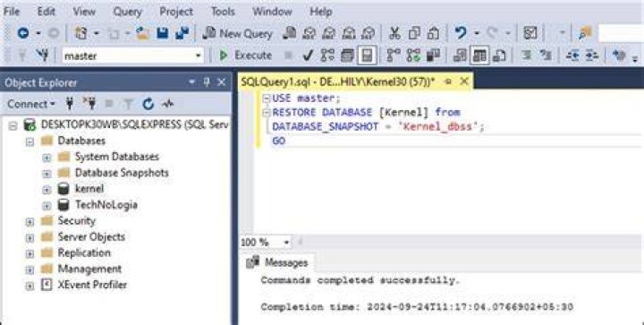Switch output to Results to Grid

pyautogui.click(x=479, y=55)
